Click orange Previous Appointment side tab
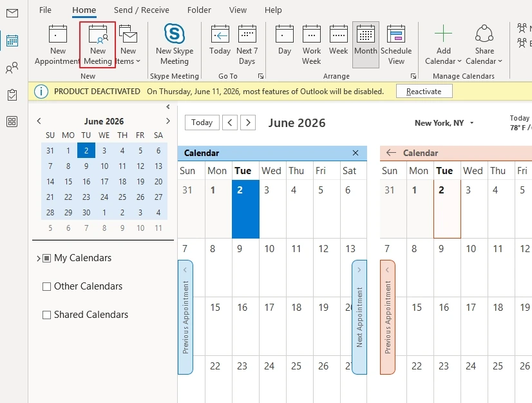Viewport: 532px width, 403px height. (x=388, y=317)
